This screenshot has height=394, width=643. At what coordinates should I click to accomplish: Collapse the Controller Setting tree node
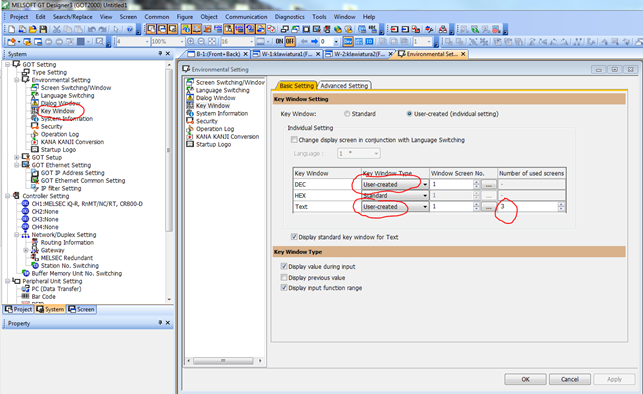pos(7,196)
